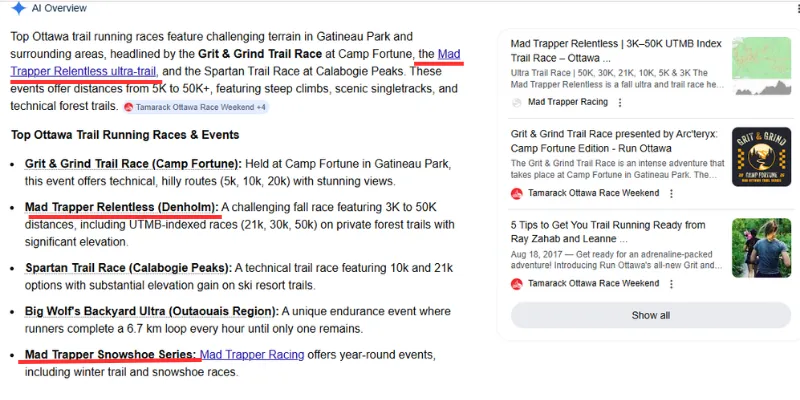The image size is (800, 400).
Task: Click the bold Grit & Grind Trail Race text in the intro paragraph
Action: [x=260, y=54]
